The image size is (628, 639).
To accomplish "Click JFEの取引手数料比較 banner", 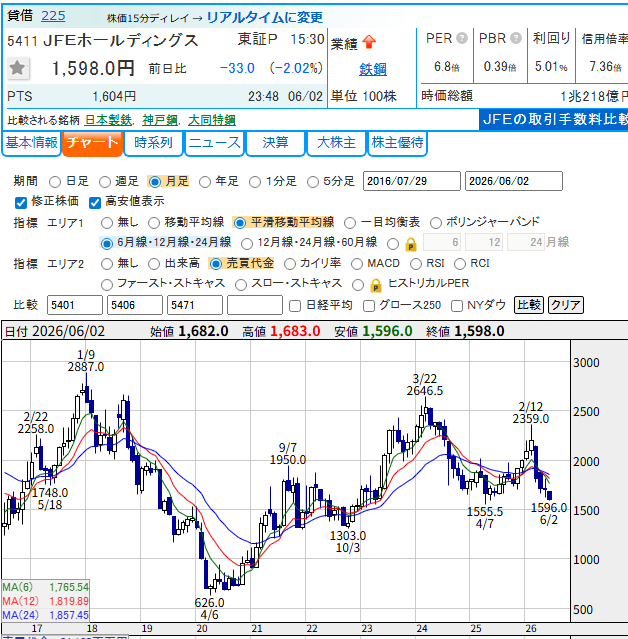I will point(553,119).
